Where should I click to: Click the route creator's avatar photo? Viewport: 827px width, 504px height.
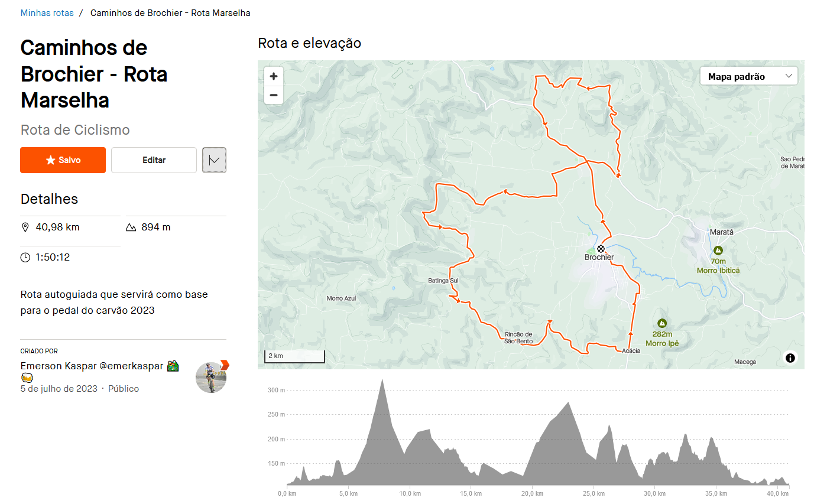(211, 377)
